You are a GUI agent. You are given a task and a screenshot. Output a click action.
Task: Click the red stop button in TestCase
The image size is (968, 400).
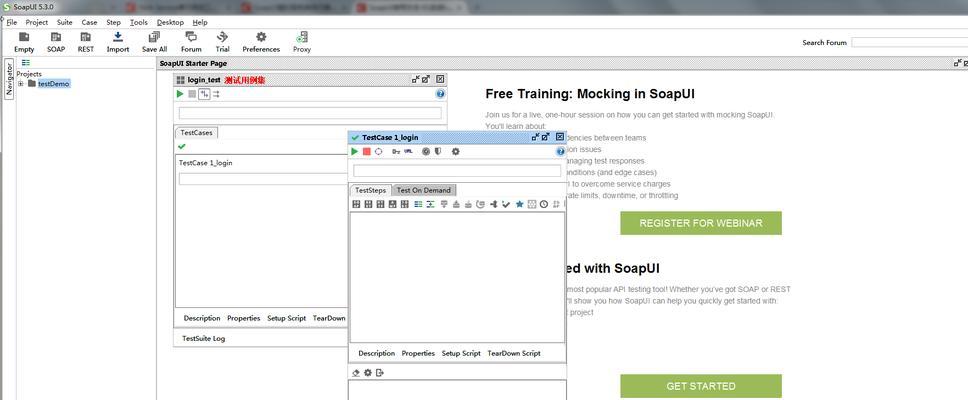coord(367,151)
